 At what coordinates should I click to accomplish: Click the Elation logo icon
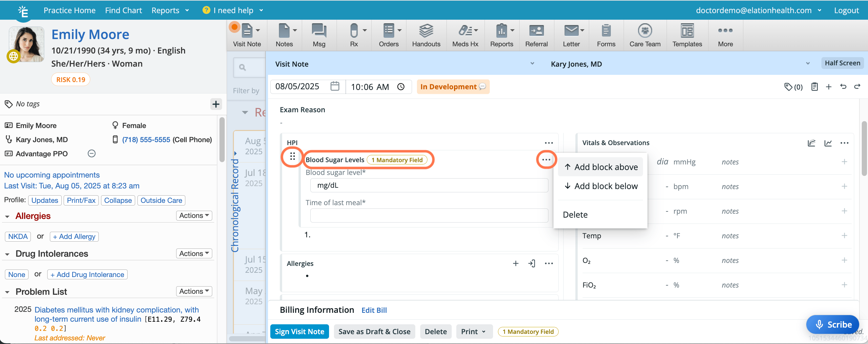(23, 11)
